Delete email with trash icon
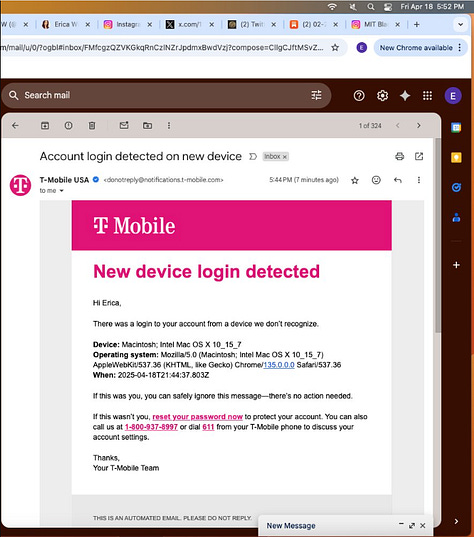 click(x=92, y=126)
